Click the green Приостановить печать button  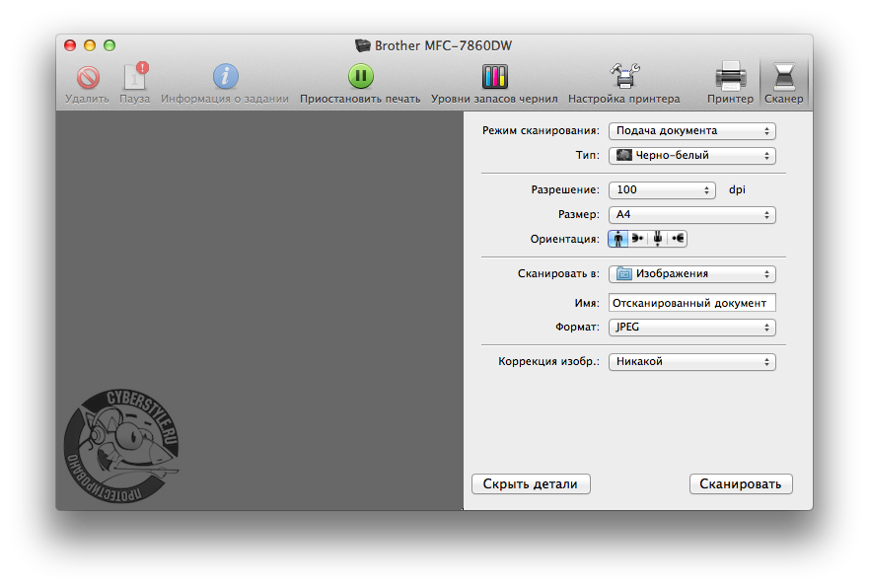pyautogui.click(x=361, y=77)
